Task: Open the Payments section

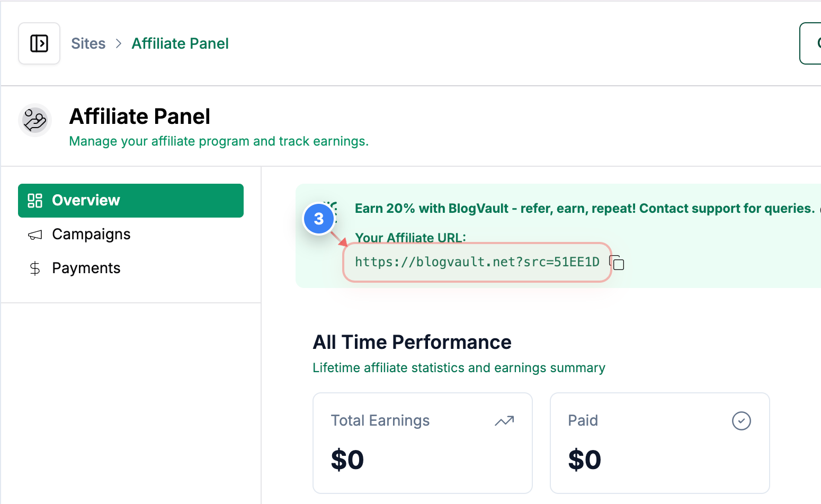Action: point(86,268)
